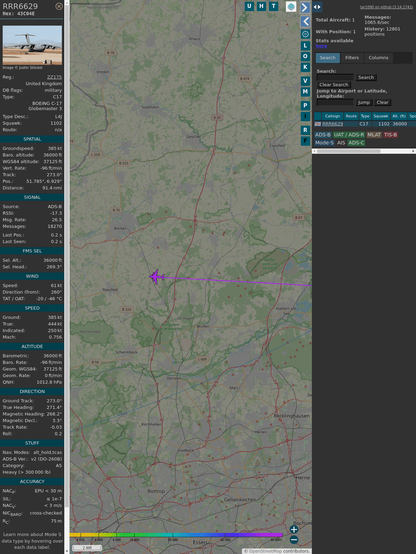Image resolution: width=416 pixels, height=554 pixels.
Task: Click the Clear button next to Jump
Action: click(382, 102)
